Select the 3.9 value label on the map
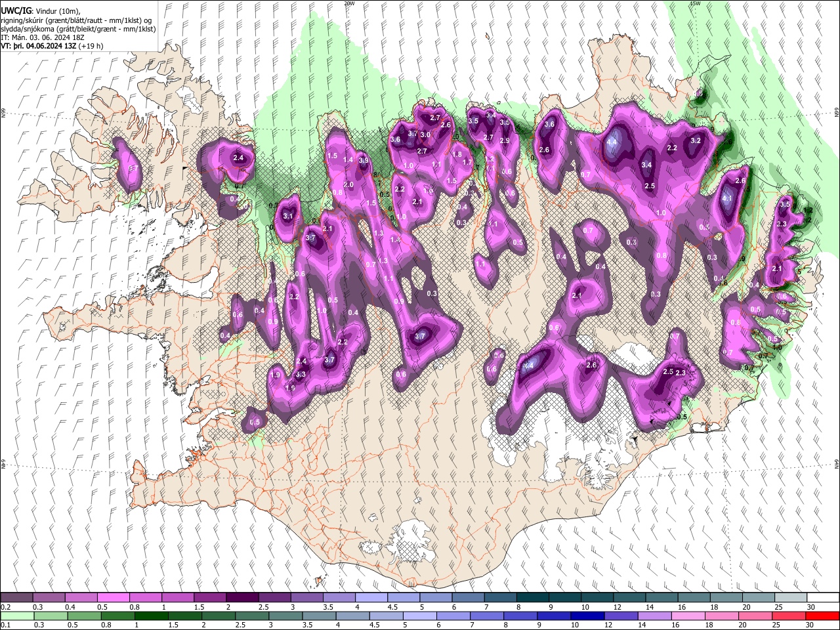The image size is (840, 630). pyautogui.click(x=364, y=160)
